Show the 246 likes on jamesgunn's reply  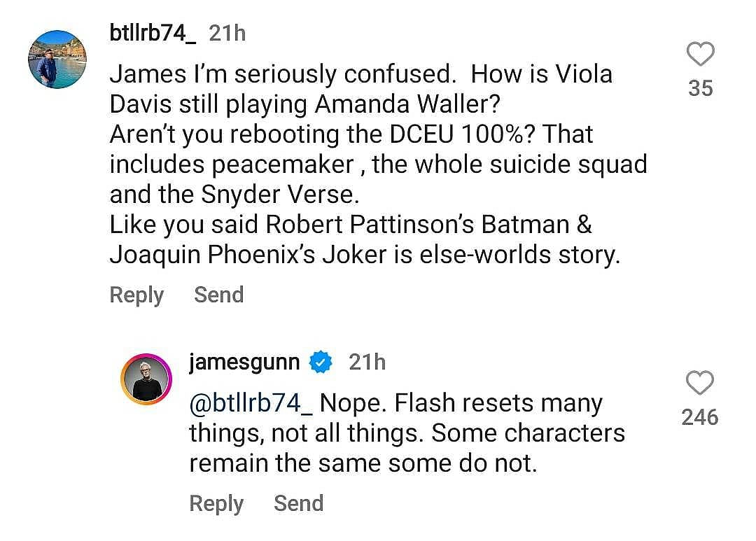[x=700, y=418]
